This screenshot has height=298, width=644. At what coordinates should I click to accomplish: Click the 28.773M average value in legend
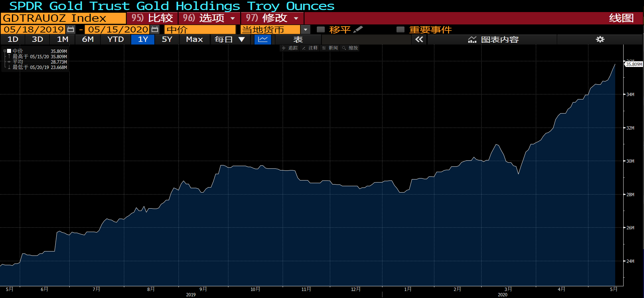(59, 62)
